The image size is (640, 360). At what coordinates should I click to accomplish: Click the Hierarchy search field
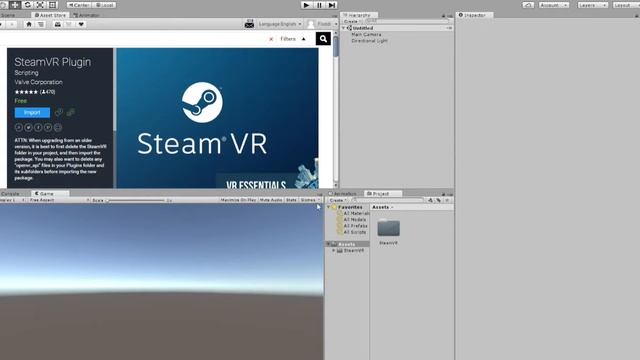[x=407, y=21]
